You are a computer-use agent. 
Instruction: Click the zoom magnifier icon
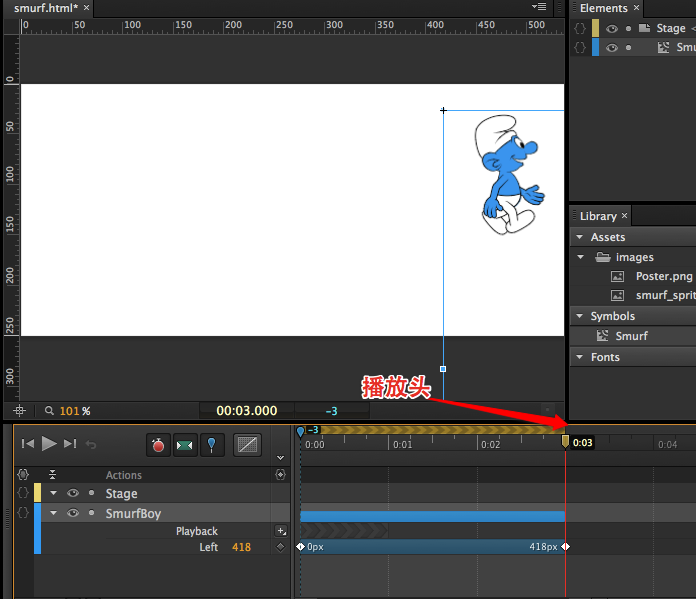pyautogui.click(x=49, y=411)
